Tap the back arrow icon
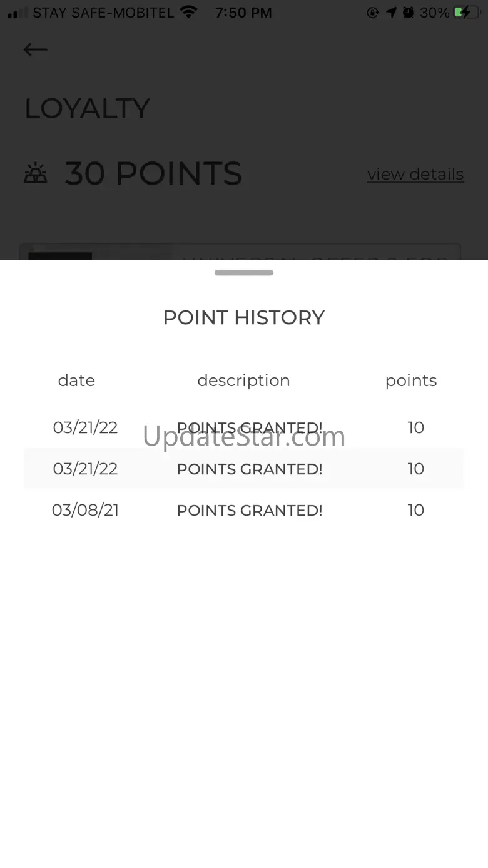488x868 pixels. tap(36, 49)
